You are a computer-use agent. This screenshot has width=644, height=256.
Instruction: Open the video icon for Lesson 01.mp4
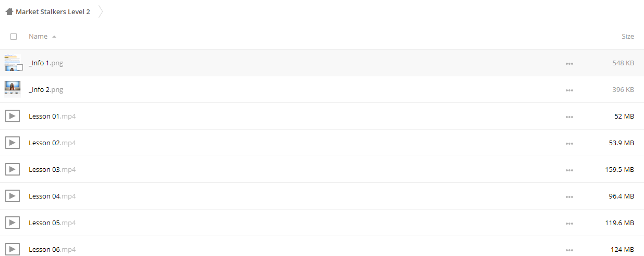click(x=13, y=116)
